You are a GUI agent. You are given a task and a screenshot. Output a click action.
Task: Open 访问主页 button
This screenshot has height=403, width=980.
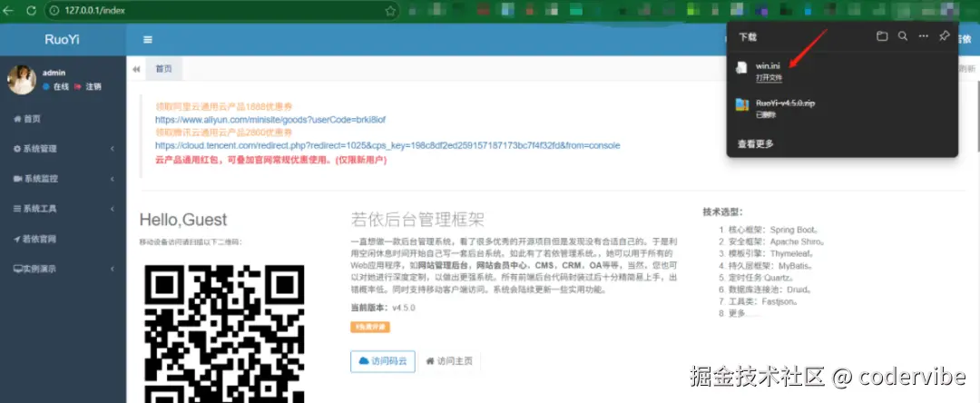[x=449, y=361]
